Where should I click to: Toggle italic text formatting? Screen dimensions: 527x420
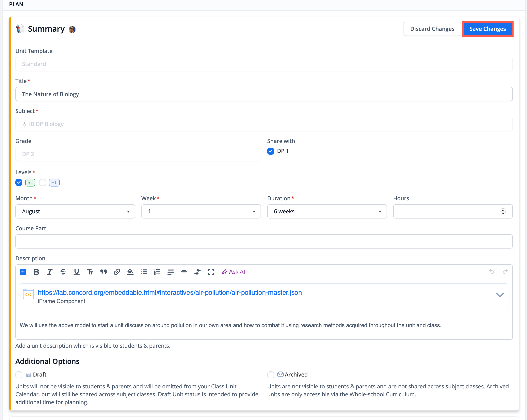pos(50,272)
